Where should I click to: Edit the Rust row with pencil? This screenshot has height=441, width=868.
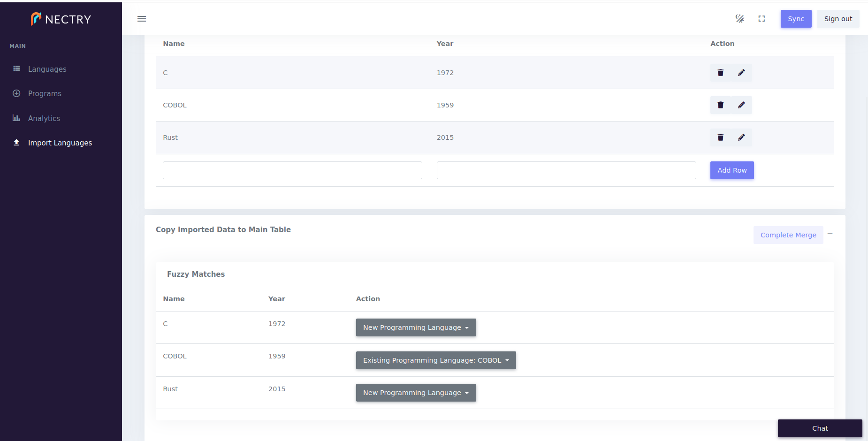point(741,137)
